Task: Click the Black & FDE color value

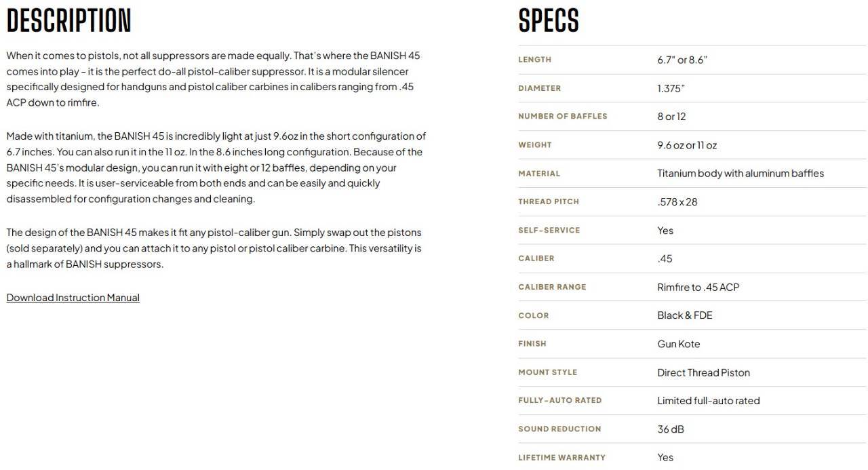Action: tap(685, 315)
